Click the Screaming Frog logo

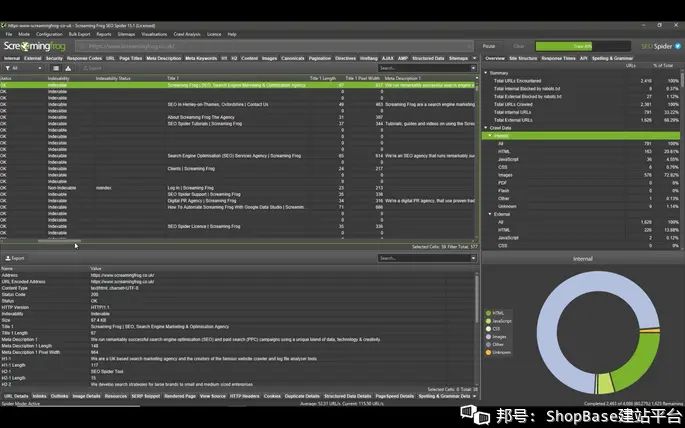(35, 46)
